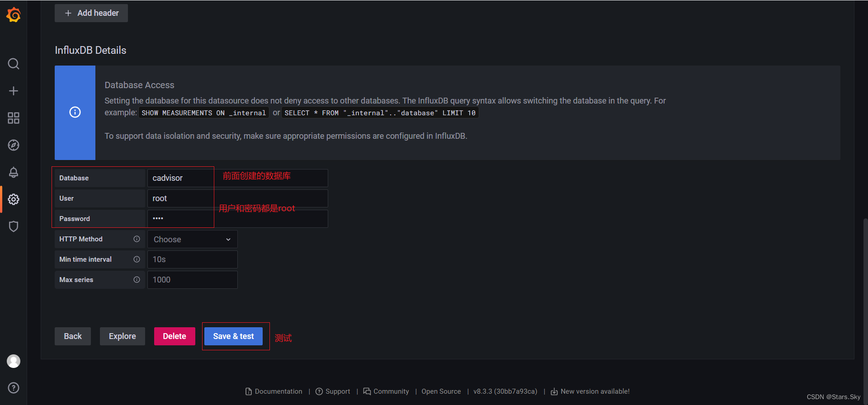Viewport: 868px width, 405px height.
Task: Click the Max series label
Action: [x=76, y=280]
